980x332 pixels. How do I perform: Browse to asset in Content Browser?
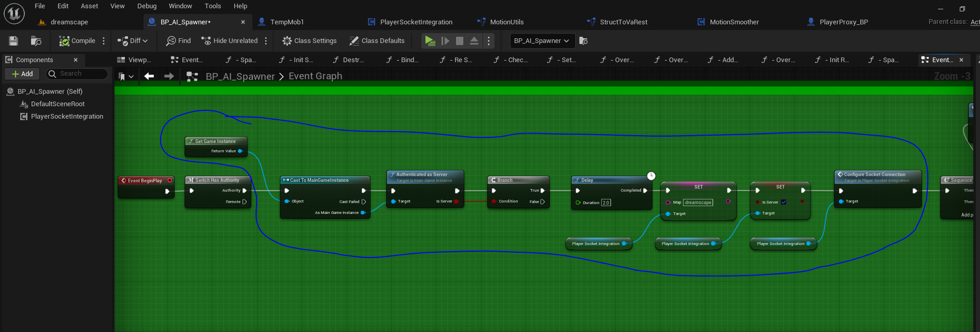tap(36, 41)
